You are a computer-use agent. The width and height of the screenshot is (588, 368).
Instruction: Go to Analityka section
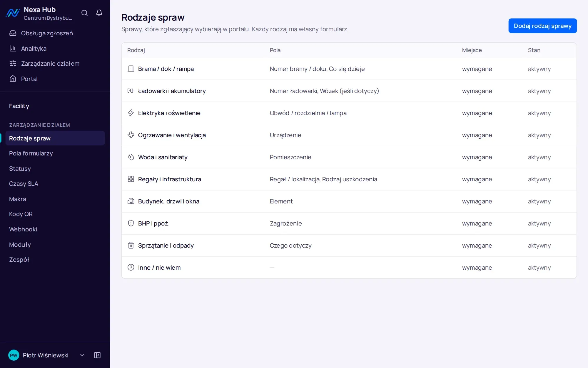[x=55, y=49]
